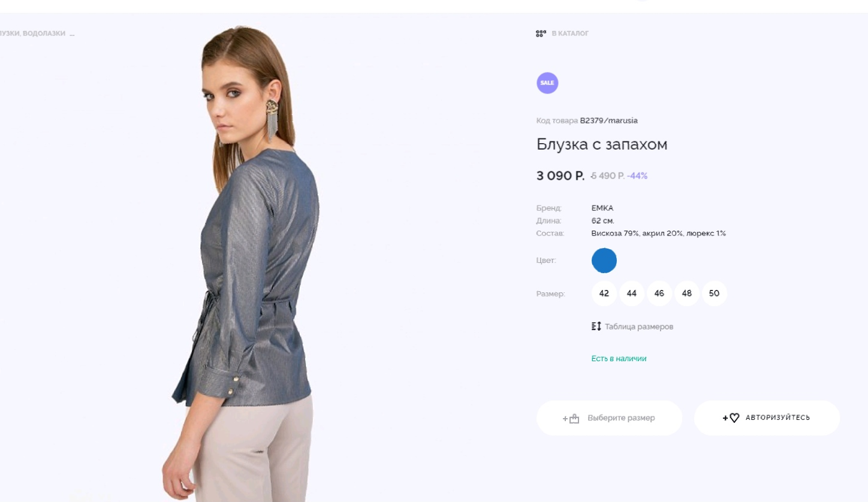Screen dimensions: 868x502
Task: Click the Есть в наличии status
Action: tap(619, 359)
